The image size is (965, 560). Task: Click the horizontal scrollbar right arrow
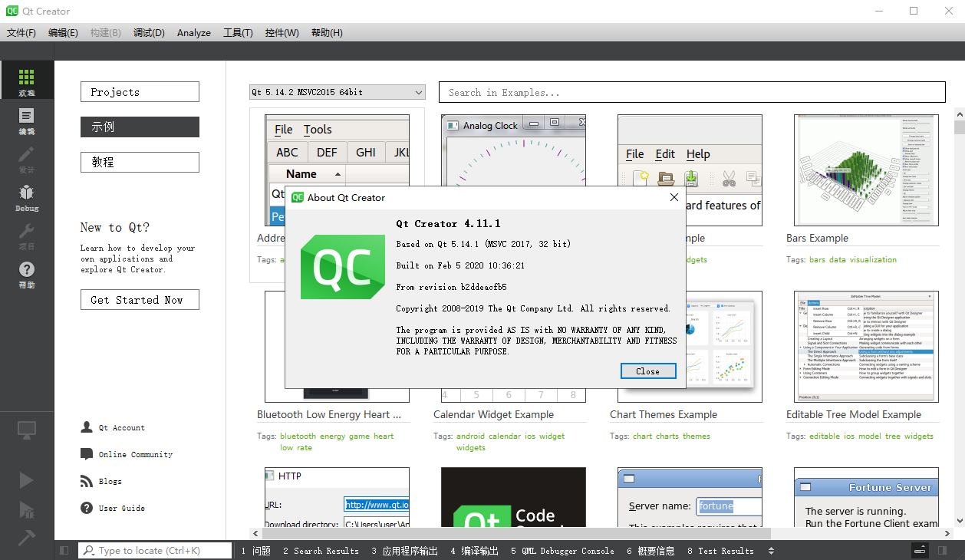pyautogui.click(x=947, y=533)
